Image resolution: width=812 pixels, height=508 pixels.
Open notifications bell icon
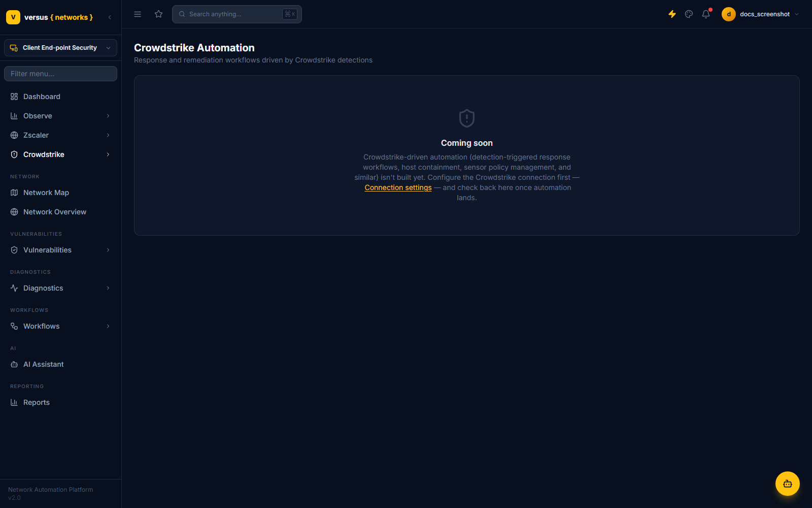[706, 14]
